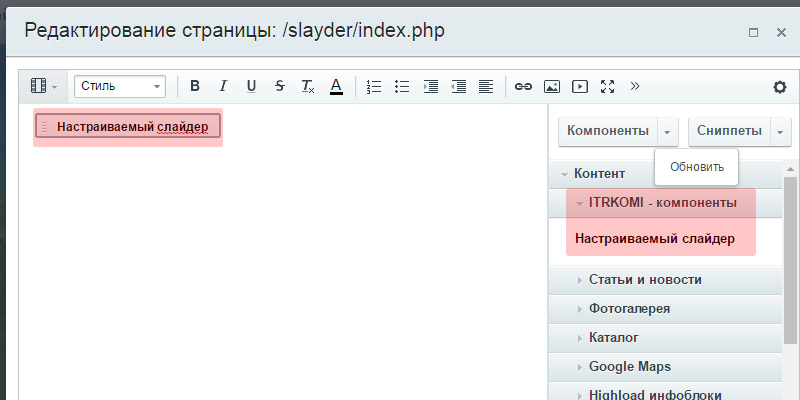Viewport: 800px width, 400px height.
Task: Click the Сниппеты button
Action: (x=728, y=131)
